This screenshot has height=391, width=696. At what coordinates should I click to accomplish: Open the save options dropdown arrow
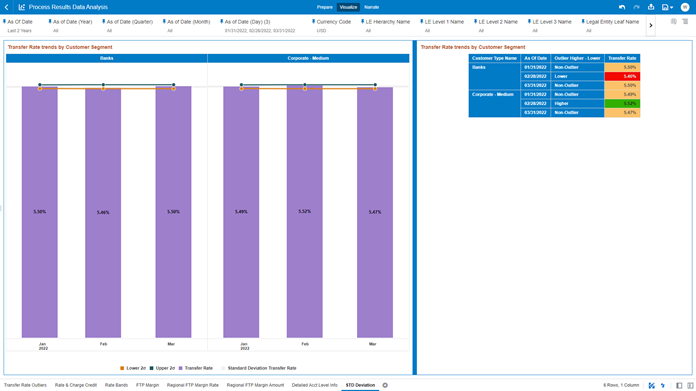pos(672,8)
